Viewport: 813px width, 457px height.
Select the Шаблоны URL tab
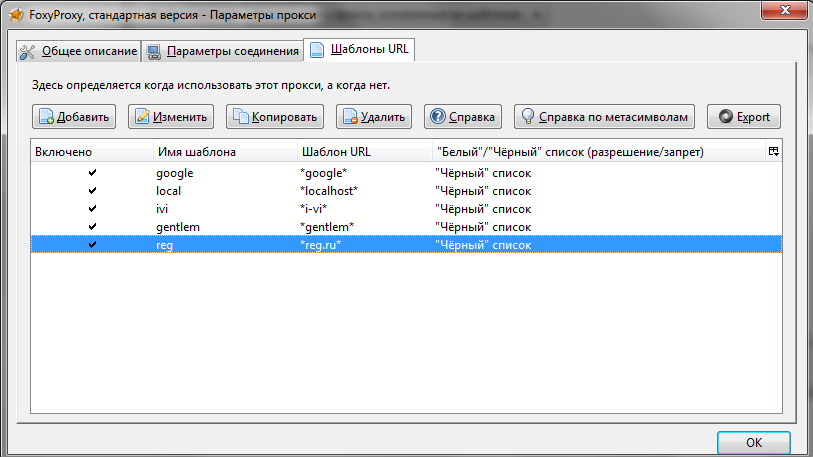[x=359, y=49]
